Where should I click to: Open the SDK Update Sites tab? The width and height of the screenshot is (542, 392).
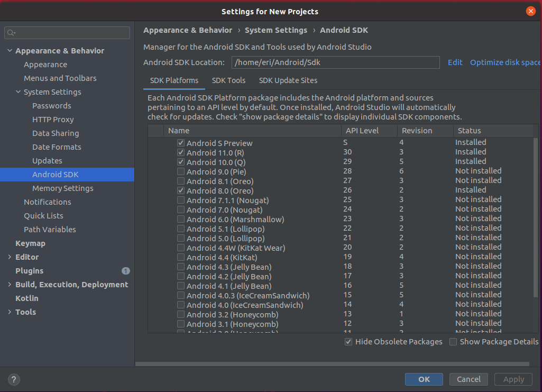pos(288,80)
